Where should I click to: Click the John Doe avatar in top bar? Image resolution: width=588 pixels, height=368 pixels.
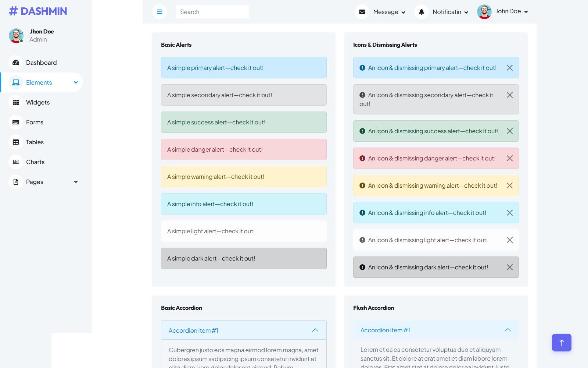click(x=484, y=12)
